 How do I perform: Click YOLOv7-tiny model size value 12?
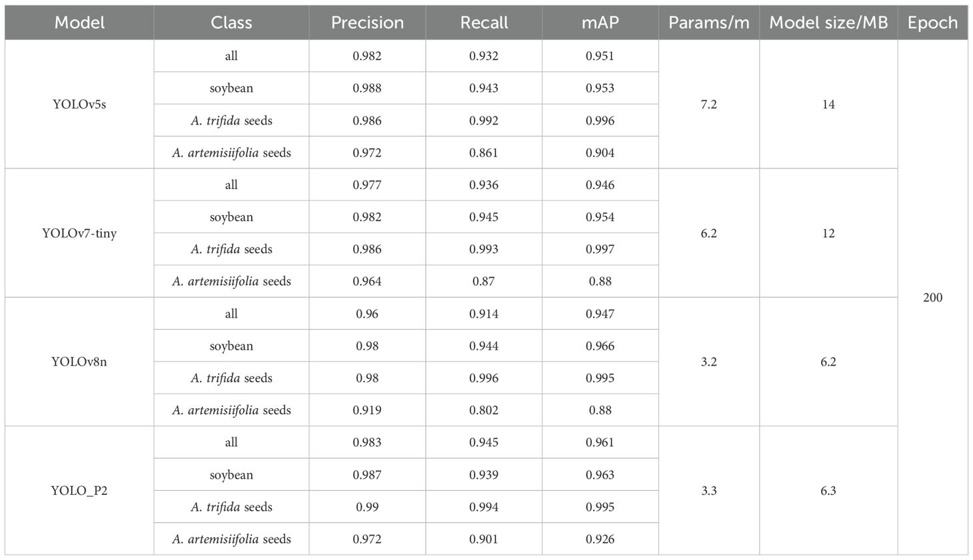click(828, 233)
